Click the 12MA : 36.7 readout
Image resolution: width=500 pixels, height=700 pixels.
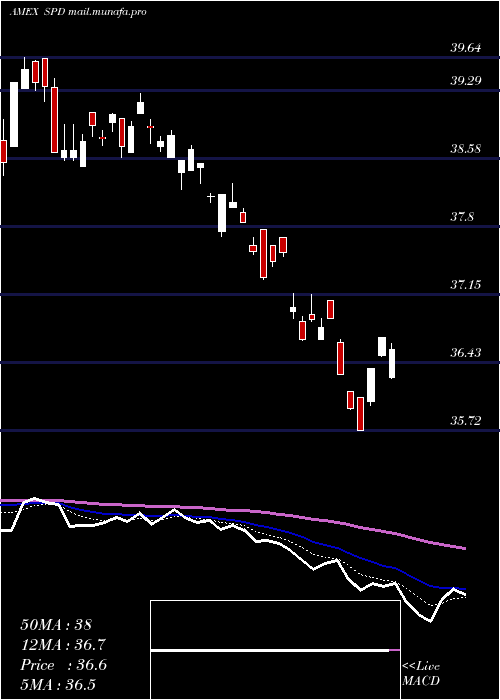point(63,645)
